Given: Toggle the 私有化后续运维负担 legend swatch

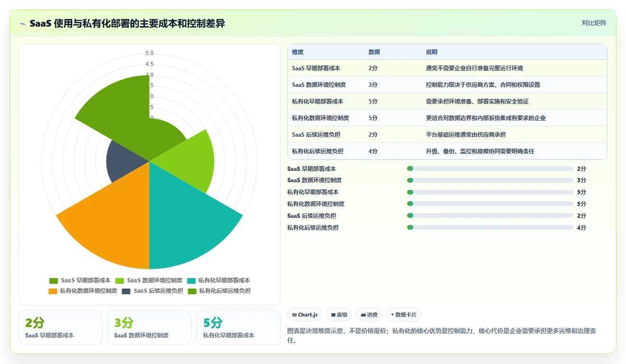Looking at the screenshot, I should coord(192,291).
